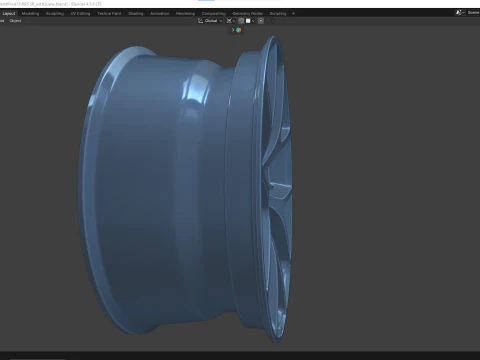Open the Compositing workspace tab
Viewport: 480px width, 360px height.
214,14
